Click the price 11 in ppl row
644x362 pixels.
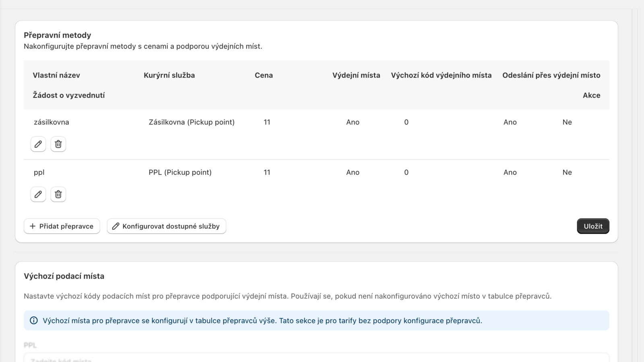(x=267, y=173)
